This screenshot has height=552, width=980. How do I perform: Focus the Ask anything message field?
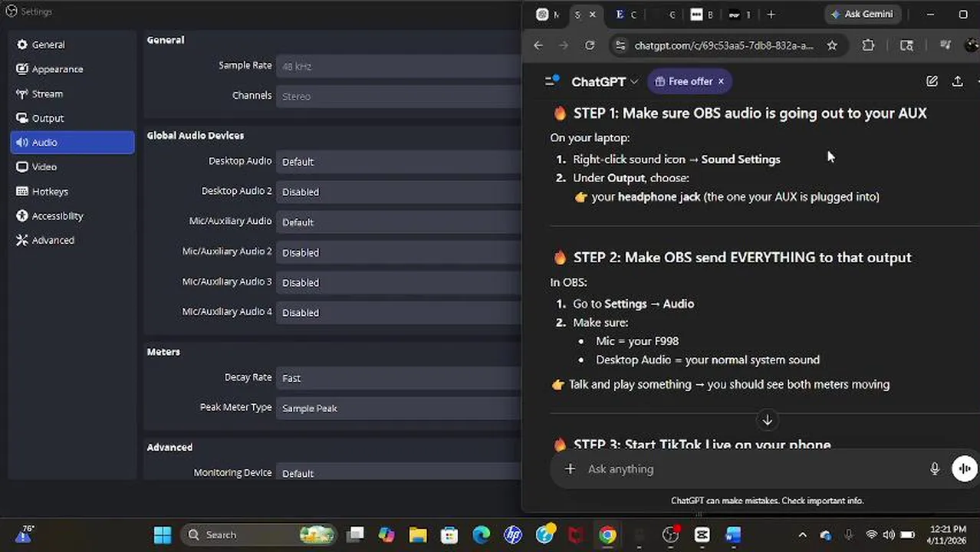(751, 468)
